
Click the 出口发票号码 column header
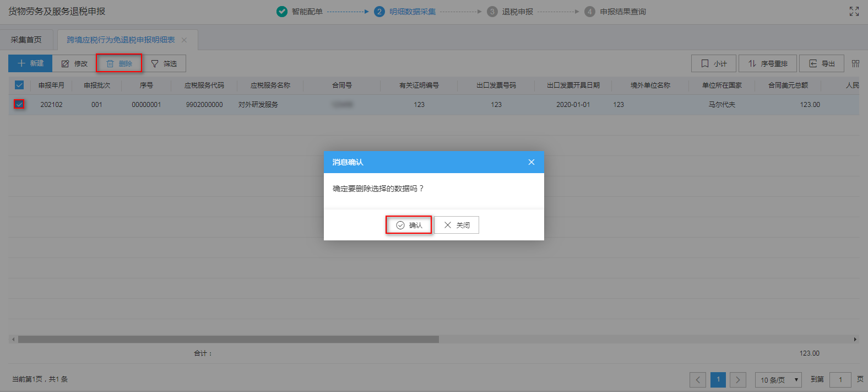[x=496, y=85]
